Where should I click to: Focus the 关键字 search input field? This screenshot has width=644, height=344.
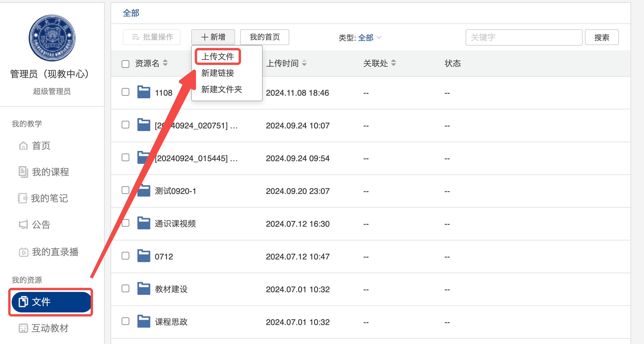pyautogui.click(x=524, y=37)
